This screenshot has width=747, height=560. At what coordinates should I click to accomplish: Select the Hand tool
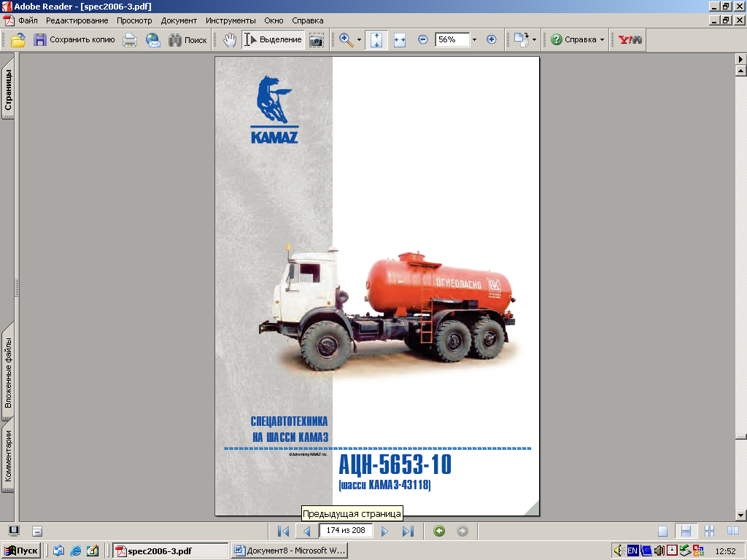pos(230,40)
